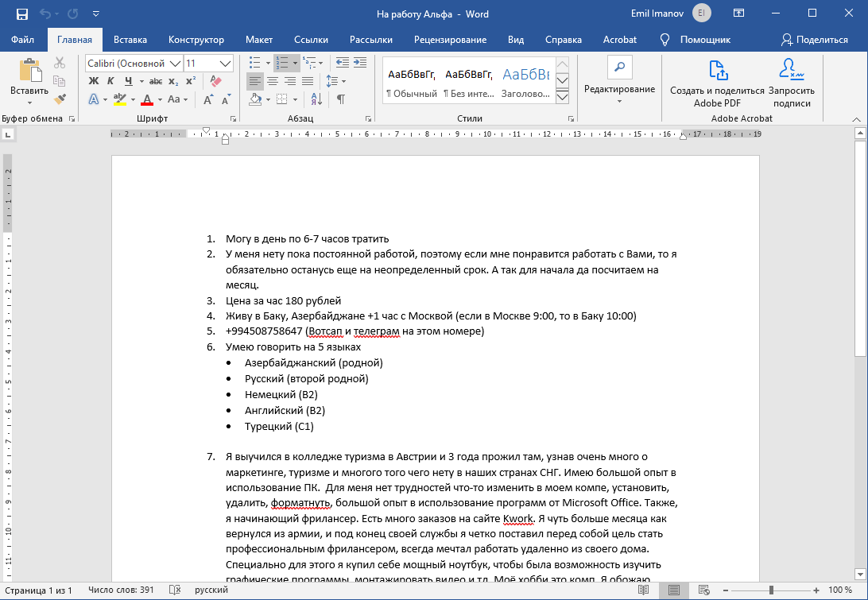
Task: Open the font size 11 dropdown
Action: coord(225,64)
